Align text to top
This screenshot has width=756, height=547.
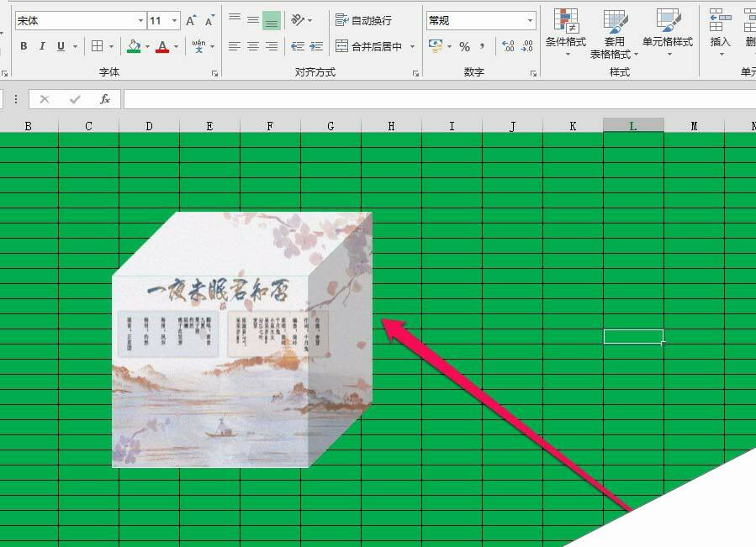(235, 20)
